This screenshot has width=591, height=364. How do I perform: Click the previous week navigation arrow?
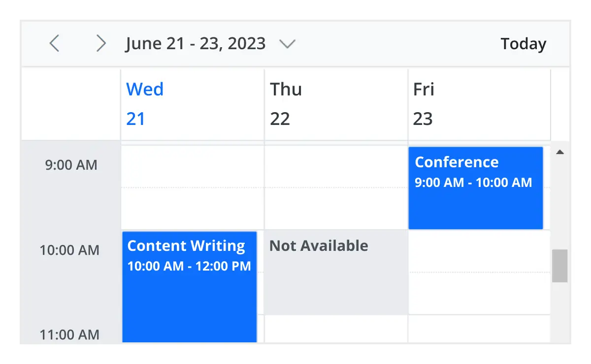(x=54, y=43)
